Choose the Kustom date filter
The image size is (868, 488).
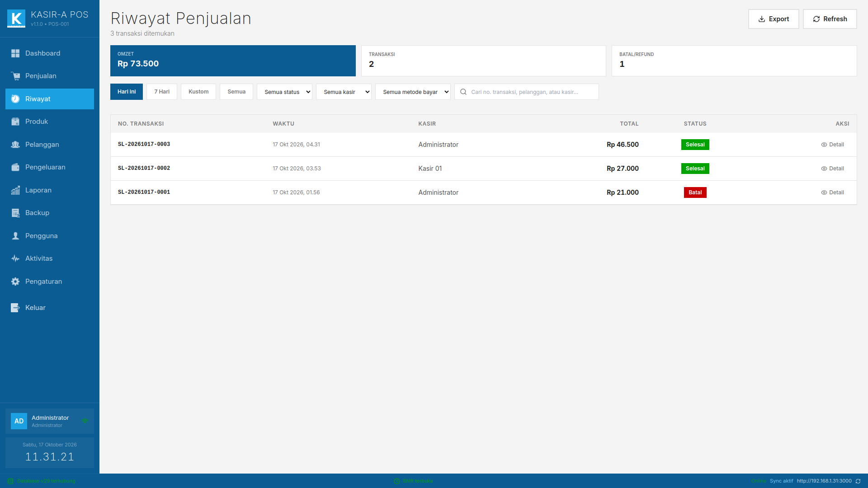pos(198,92)
